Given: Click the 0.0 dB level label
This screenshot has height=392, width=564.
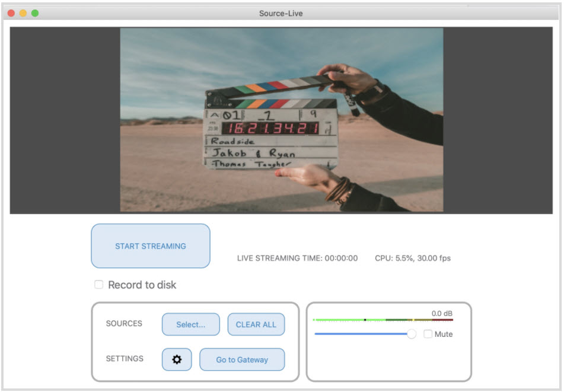Looking at the screenshot, I should (x=442, y=313).
